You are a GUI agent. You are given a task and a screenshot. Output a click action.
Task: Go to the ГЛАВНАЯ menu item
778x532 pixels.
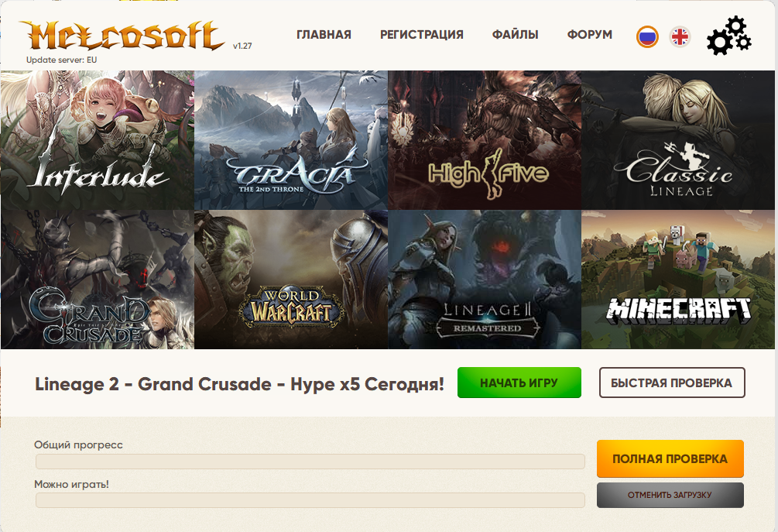click(324, 35)
